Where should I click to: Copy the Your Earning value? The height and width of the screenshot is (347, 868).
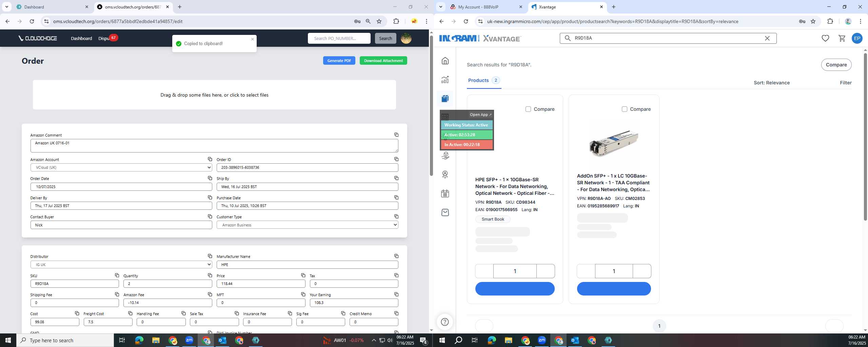[x=396, y=294]
